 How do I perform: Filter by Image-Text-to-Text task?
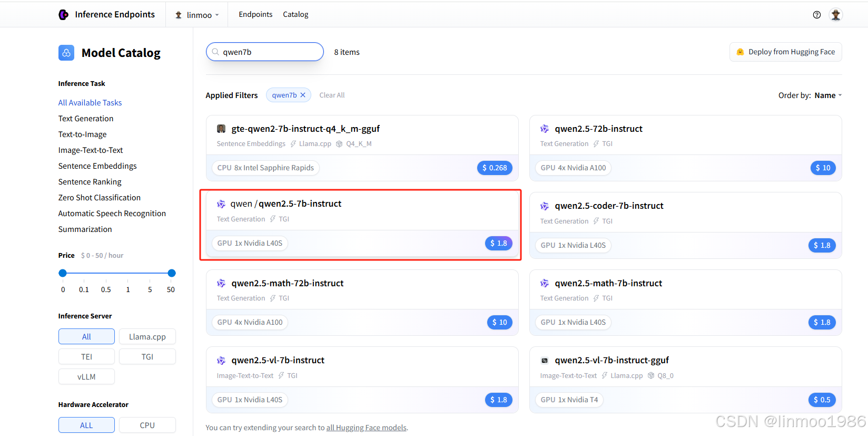[91, 150]
